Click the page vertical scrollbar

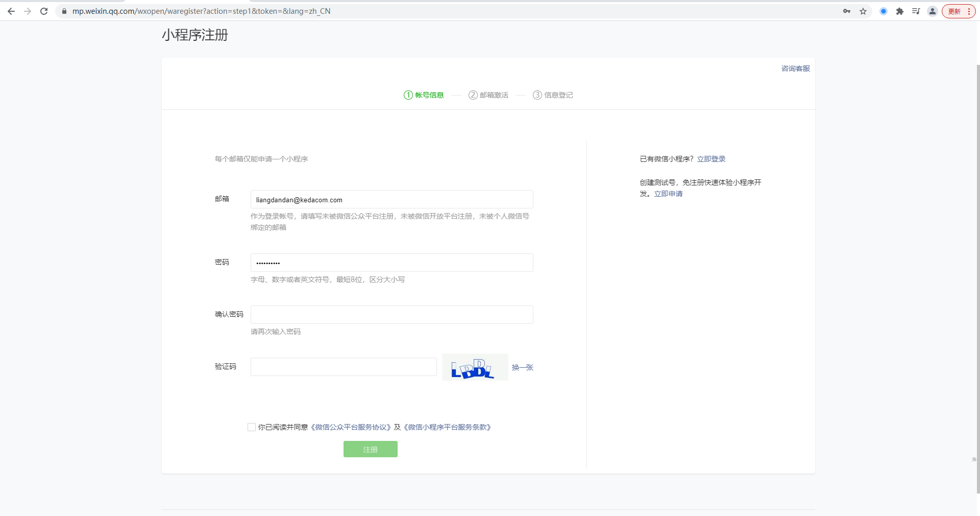point(978,278)
